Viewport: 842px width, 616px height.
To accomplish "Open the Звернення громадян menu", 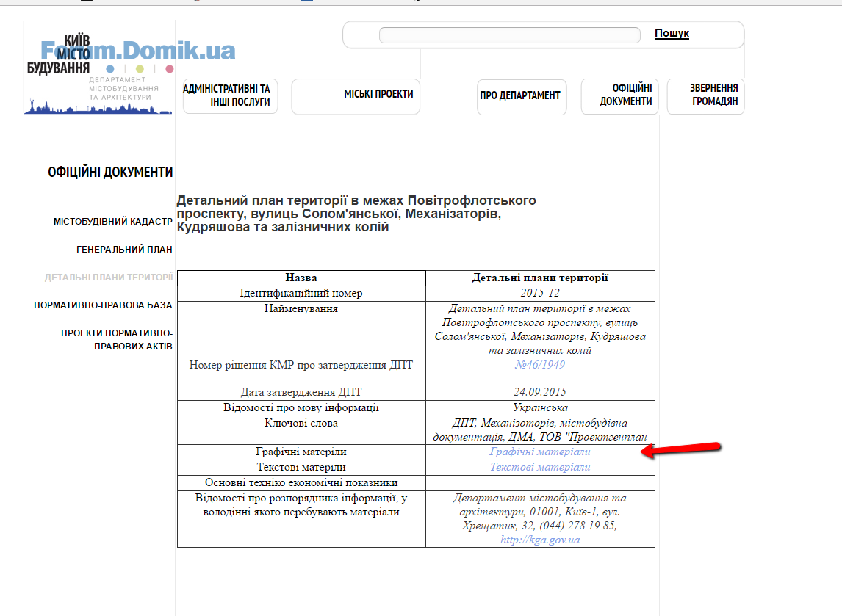I will [705, 95].
